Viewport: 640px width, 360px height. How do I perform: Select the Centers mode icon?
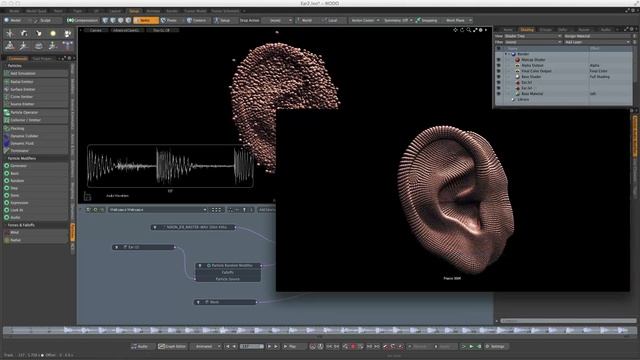pos(189,20)
